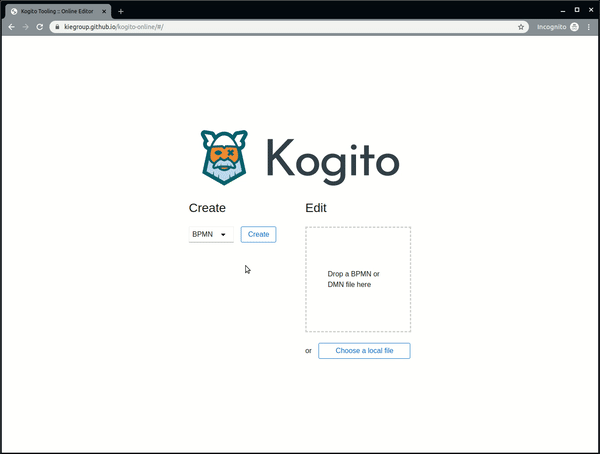Maximize the browser window
The width and height of the screenshot is (600, 454).
coord(577,10)
